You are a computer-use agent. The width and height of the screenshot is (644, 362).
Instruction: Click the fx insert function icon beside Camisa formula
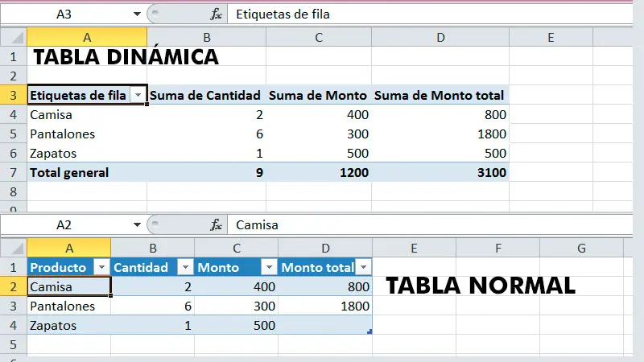tap(216, 225)
